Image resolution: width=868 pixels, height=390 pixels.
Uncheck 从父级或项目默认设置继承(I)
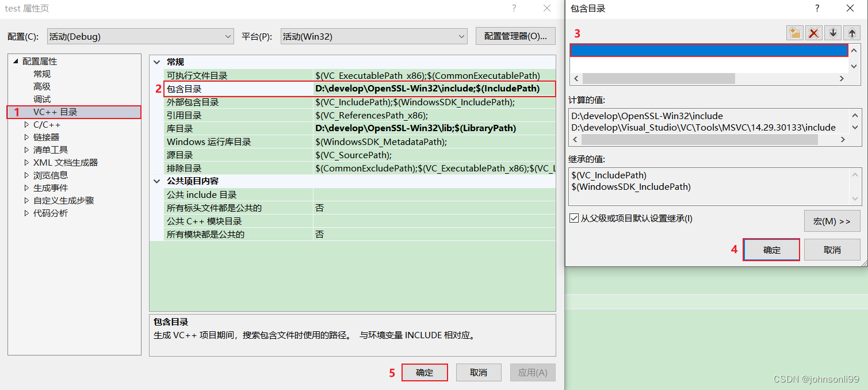[x=573, y=218]
